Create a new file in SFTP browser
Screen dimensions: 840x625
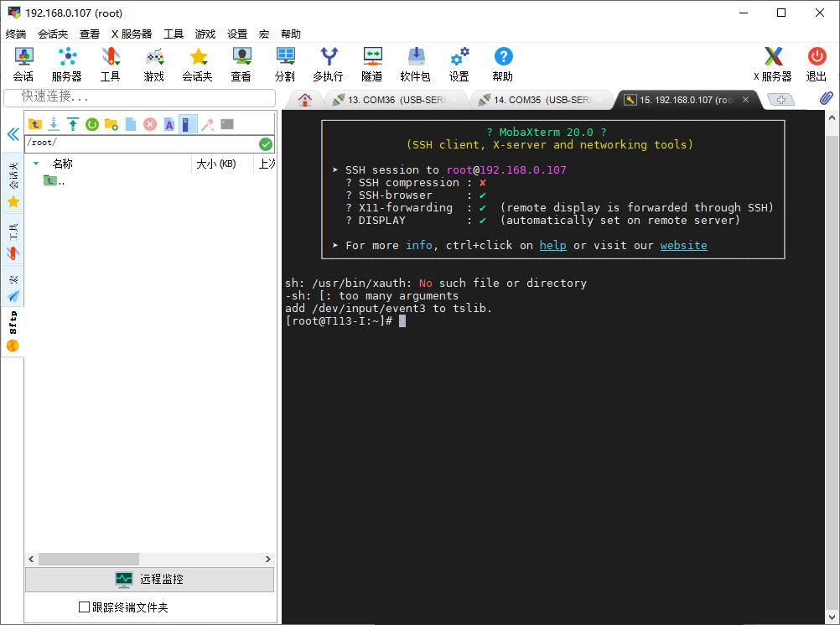131,124
